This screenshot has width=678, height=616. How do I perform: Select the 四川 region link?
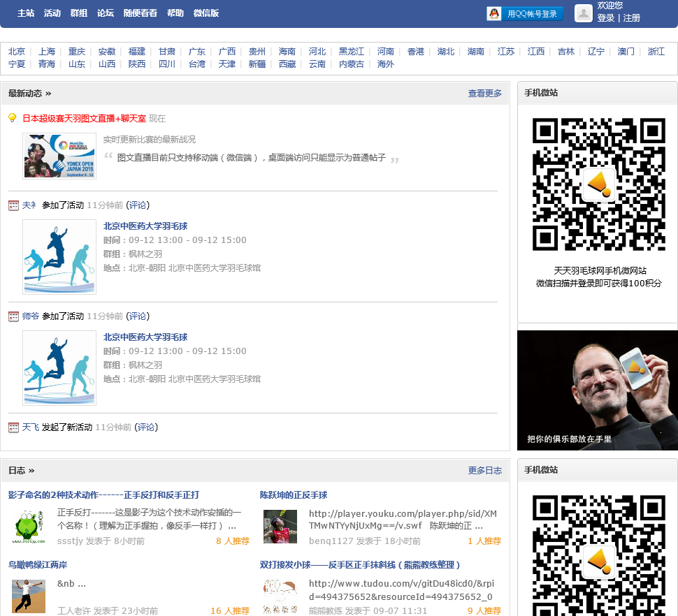pos(167,64)
